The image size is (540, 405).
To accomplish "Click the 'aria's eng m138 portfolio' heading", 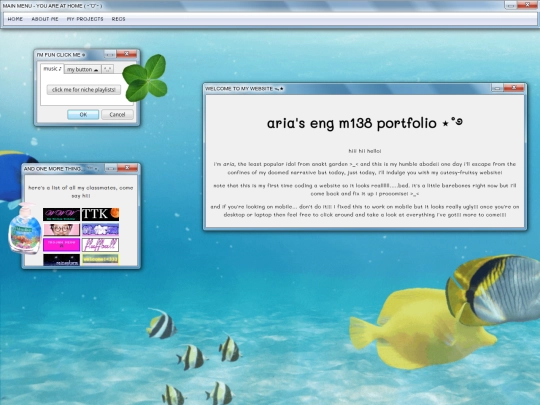I will 365,123.
